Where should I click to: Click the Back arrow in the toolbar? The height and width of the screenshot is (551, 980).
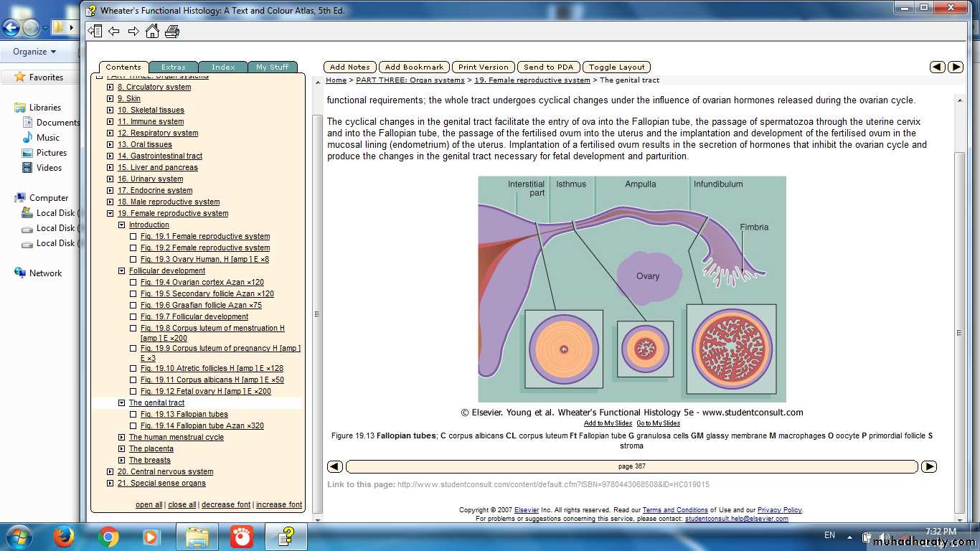[113, 31]
